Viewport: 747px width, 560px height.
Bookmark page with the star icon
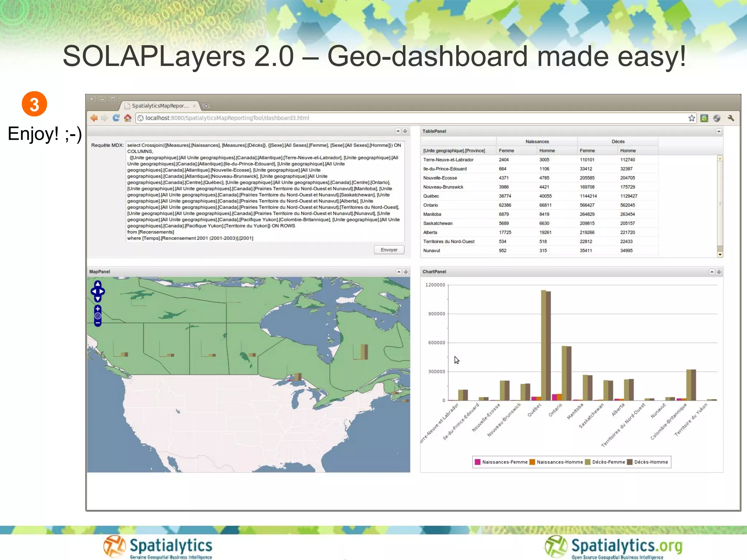coord(692,118)
